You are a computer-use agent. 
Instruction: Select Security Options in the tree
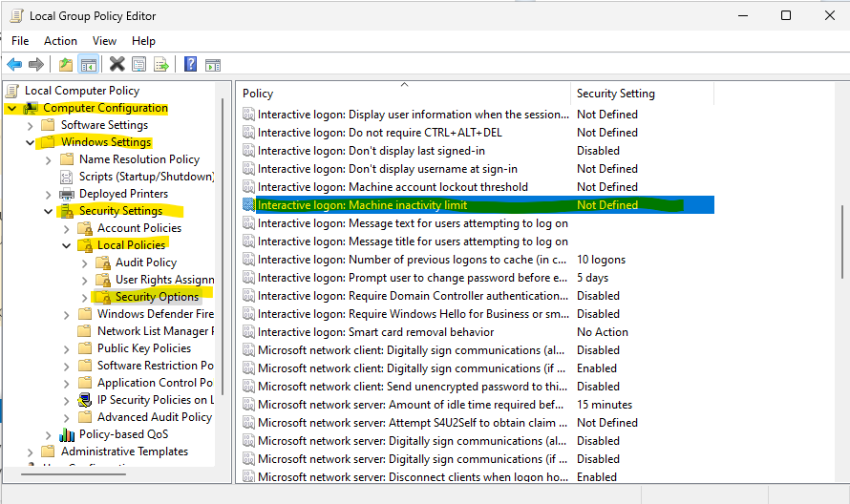[157, 297]
